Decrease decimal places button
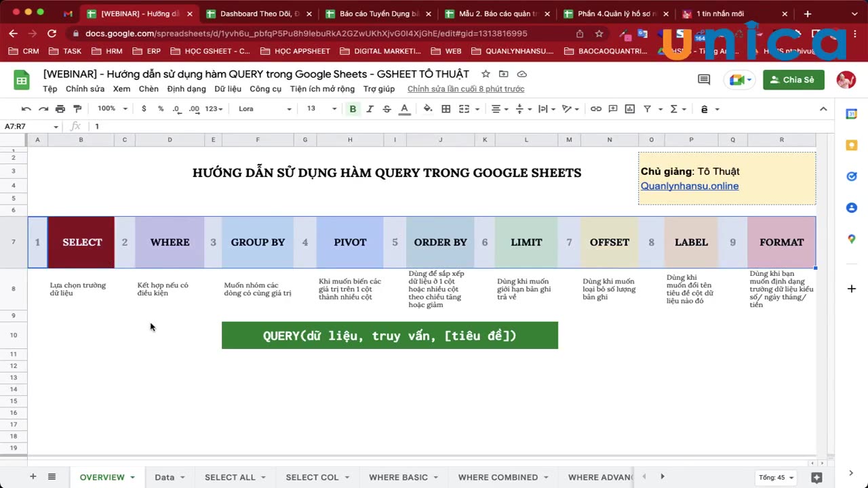868x488 pixels. click(176, 109)
